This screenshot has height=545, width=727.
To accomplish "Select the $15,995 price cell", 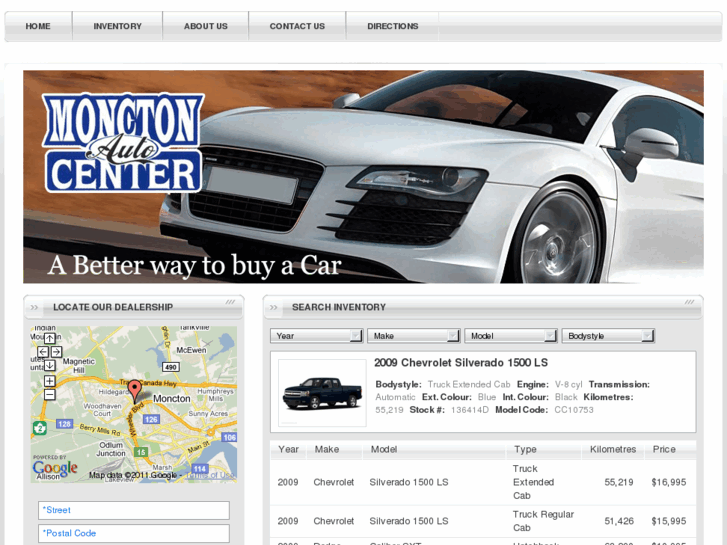I will [669, 521].
